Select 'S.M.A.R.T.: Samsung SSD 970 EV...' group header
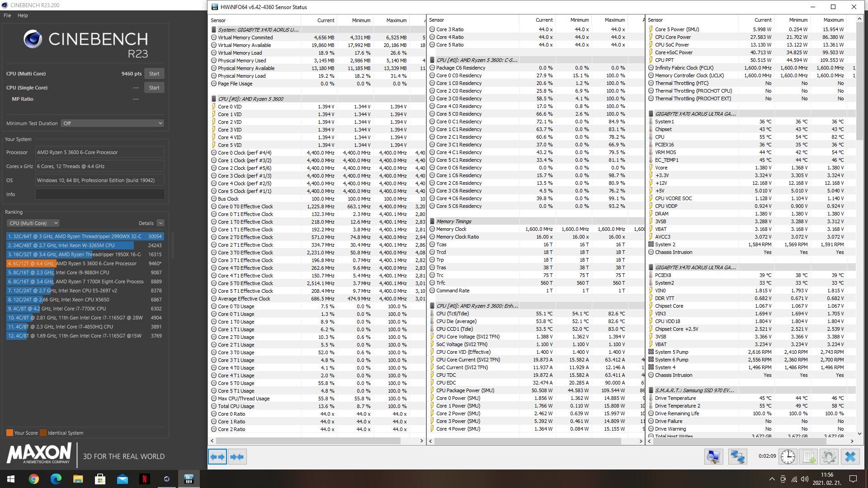This screenshot has height=488, width=868. click(x=694, y=390)
